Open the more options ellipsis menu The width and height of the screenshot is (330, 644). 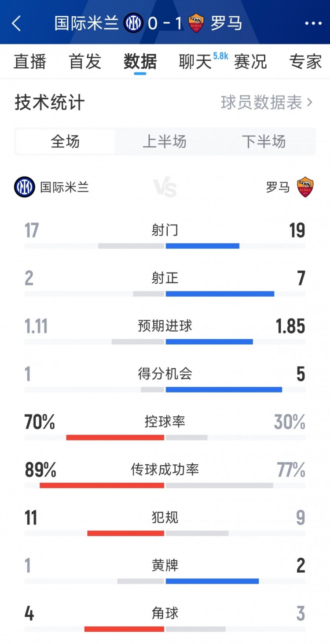[313, 24]
